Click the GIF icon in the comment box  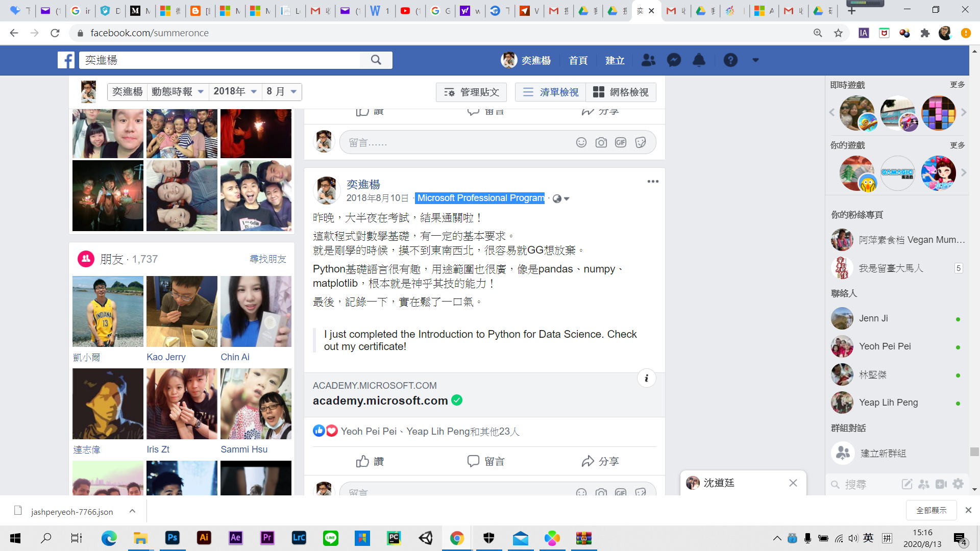tap(621, 143)
